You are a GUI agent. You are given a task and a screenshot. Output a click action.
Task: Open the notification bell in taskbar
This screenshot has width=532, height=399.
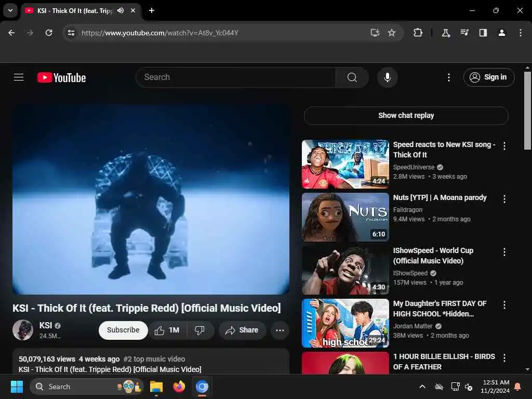tap(518, 387)
